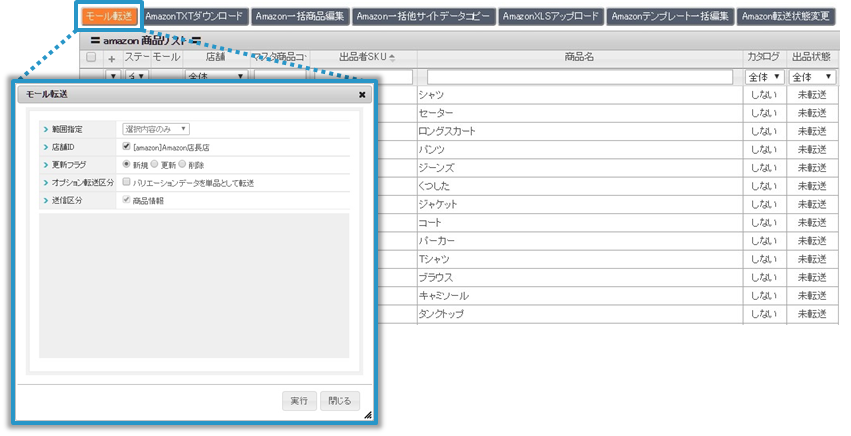Select the 削除 radio button
851x436 pixels.
(182, 163)
